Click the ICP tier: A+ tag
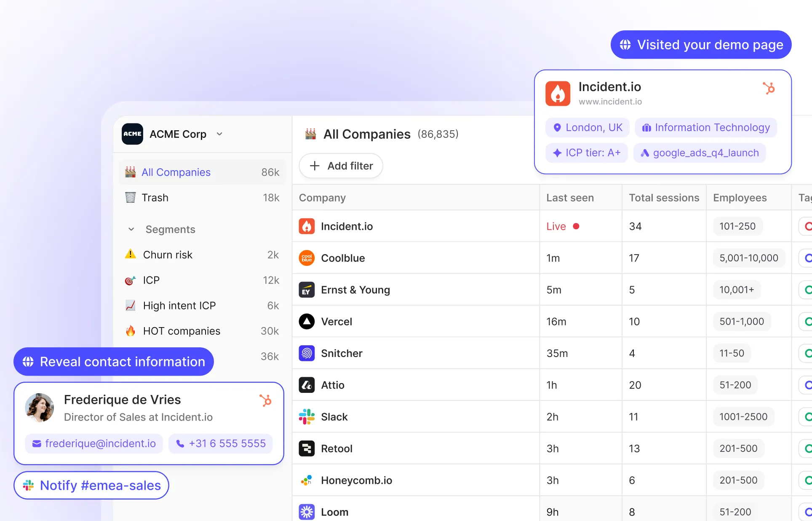This screenshot has height=521, width=812. tap(587, 153)
